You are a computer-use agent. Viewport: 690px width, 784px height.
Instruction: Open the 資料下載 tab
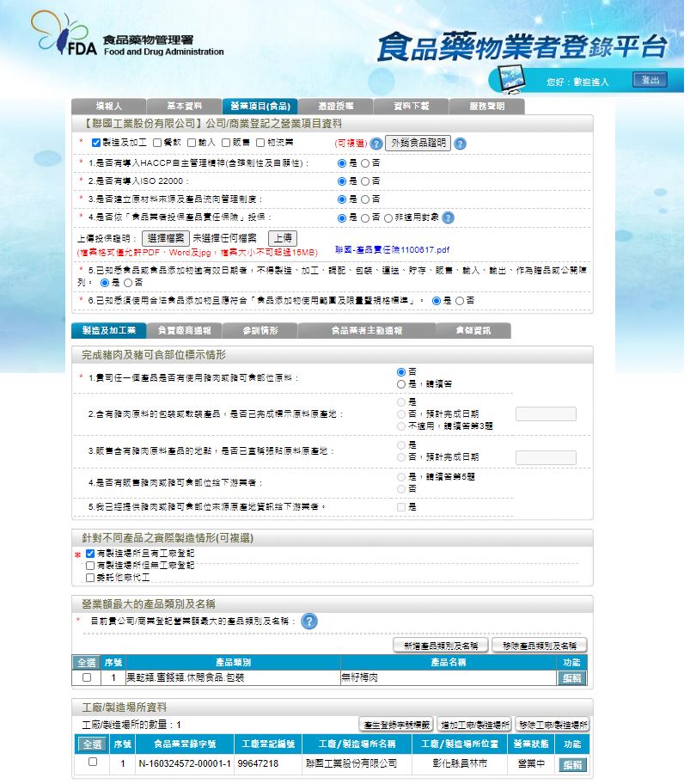pyautogui.click(x=411, y=107)
